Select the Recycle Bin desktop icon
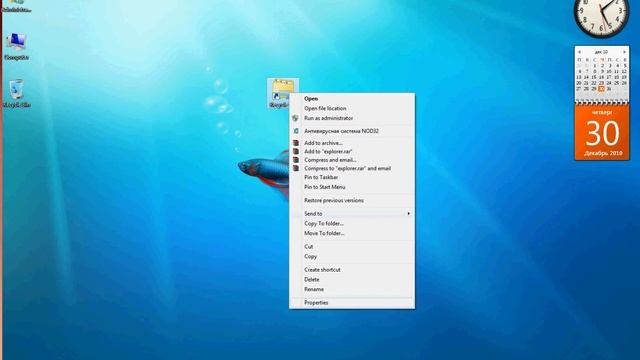Viewport: 640px width, 360px height. (16, 93)
